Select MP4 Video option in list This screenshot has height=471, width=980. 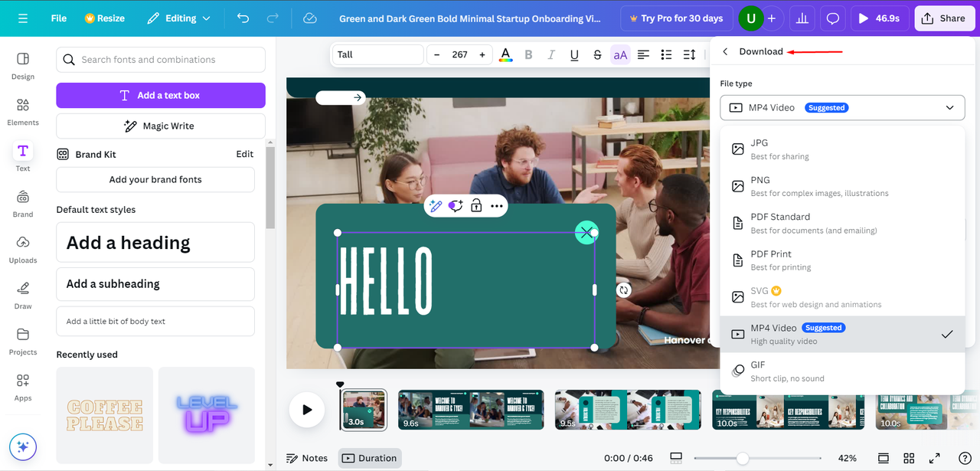click(842, 334)
